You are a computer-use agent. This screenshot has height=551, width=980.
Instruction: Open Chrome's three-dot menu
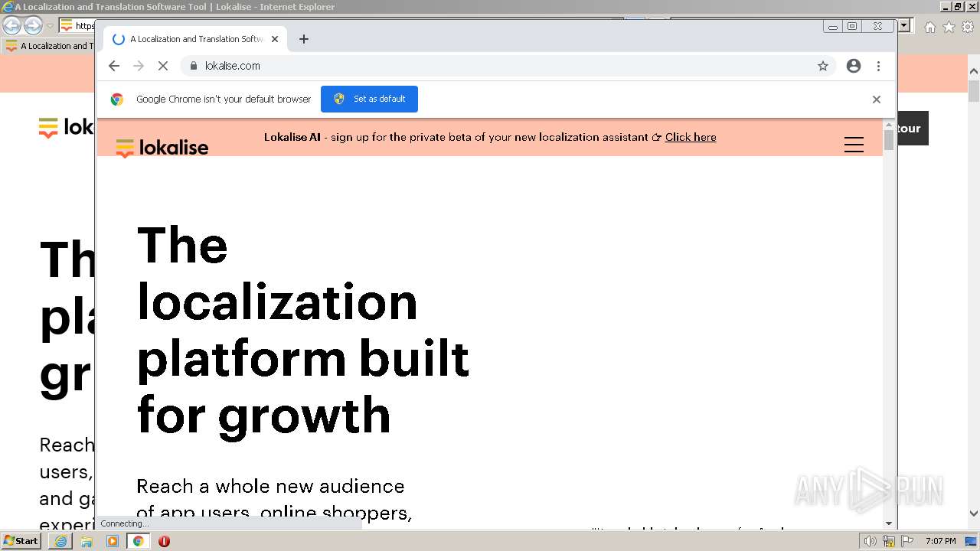(878, 66)
